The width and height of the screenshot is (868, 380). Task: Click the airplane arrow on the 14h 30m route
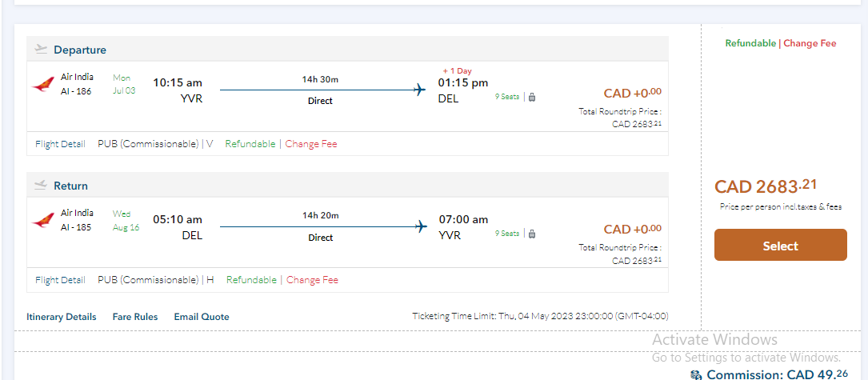pos(419,90)
